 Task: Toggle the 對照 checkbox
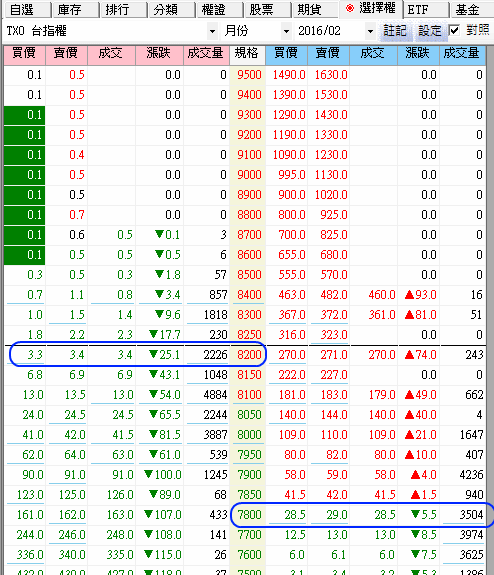(454, 30)
